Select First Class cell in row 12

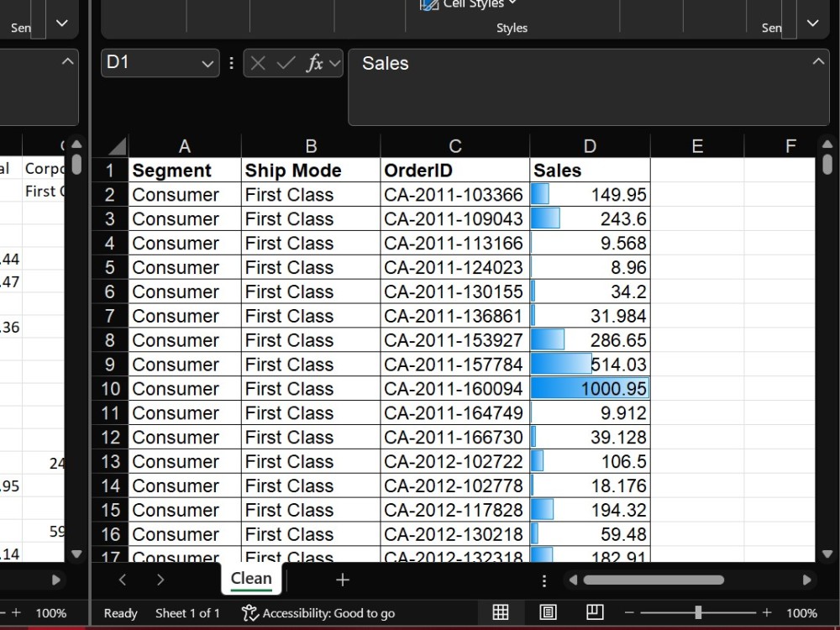(311, 437)
